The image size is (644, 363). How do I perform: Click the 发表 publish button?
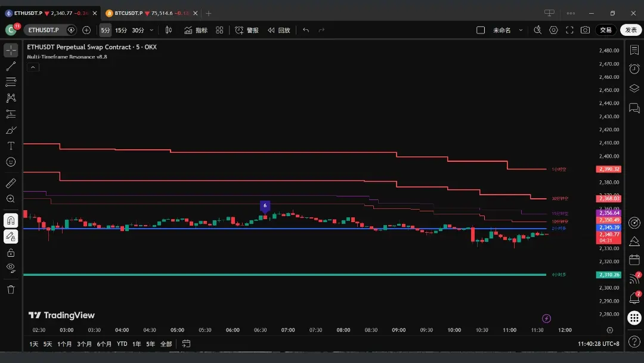point(631,30)
